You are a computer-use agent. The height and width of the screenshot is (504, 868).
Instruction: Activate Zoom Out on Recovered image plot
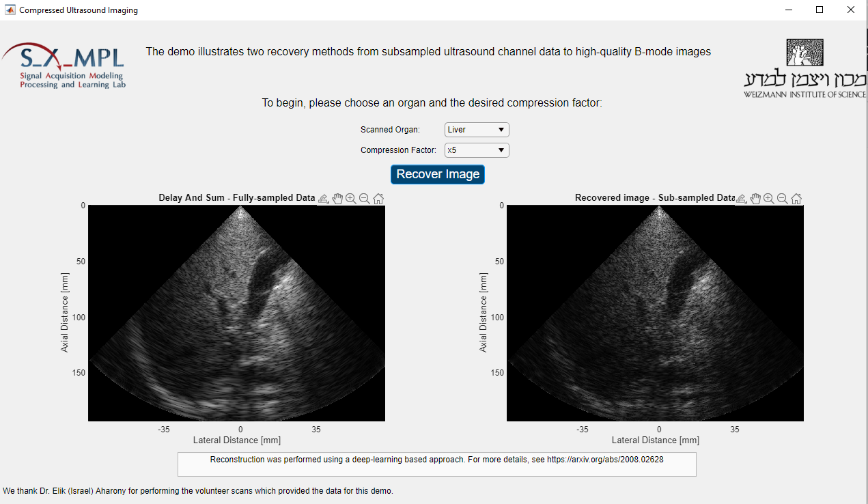pos(783,199)
